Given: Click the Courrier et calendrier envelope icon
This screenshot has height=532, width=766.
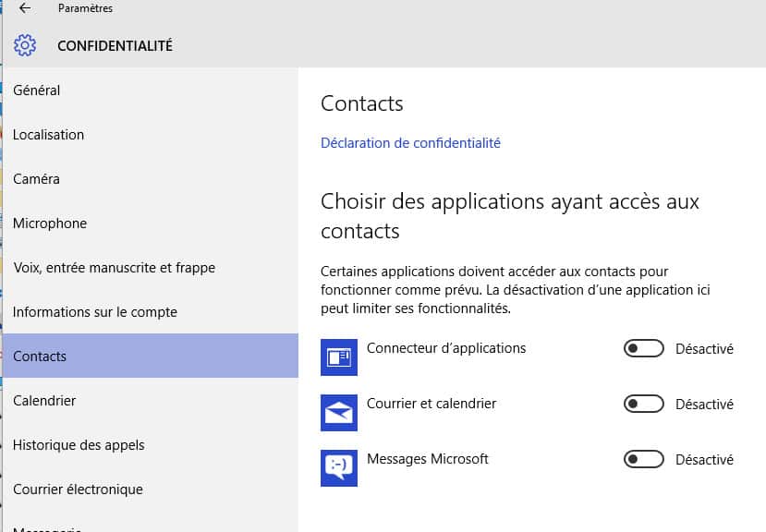Looking at the screenshot, I should tap(339, 413).
